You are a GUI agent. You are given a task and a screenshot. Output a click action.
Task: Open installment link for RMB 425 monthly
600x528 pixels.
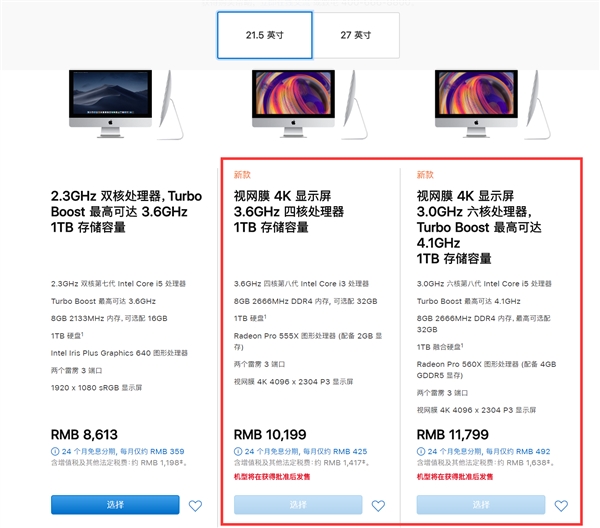click(306, 451)
